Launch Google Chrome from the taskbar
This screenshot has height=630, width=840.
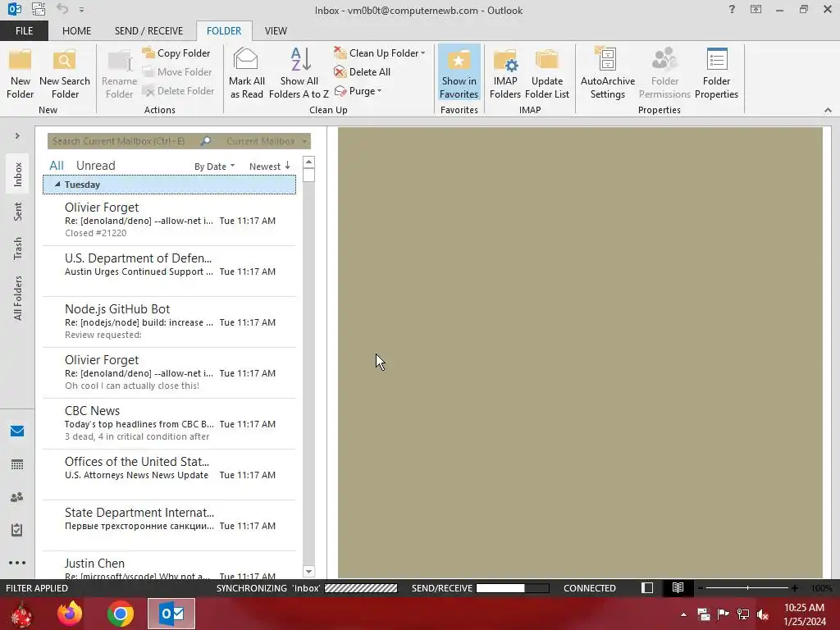(121, 614)
